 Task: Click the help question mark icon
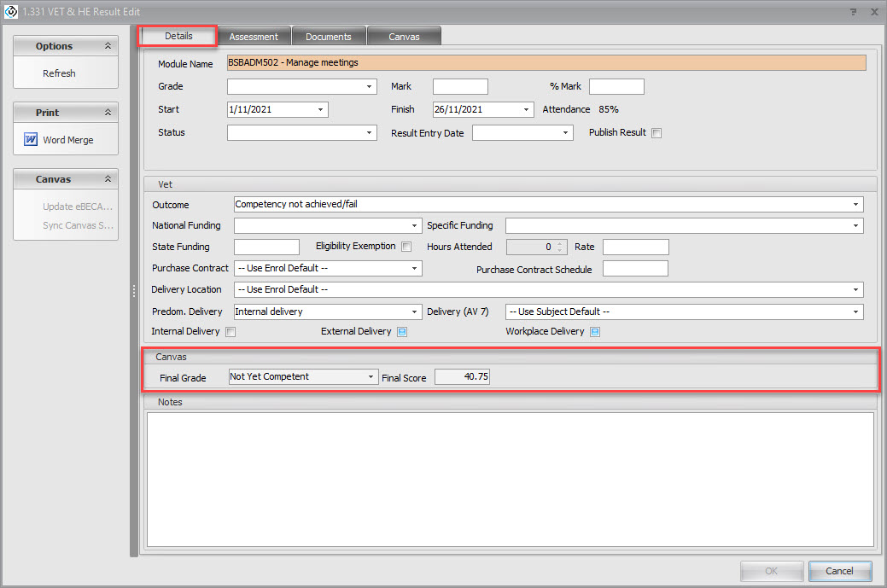854,12
